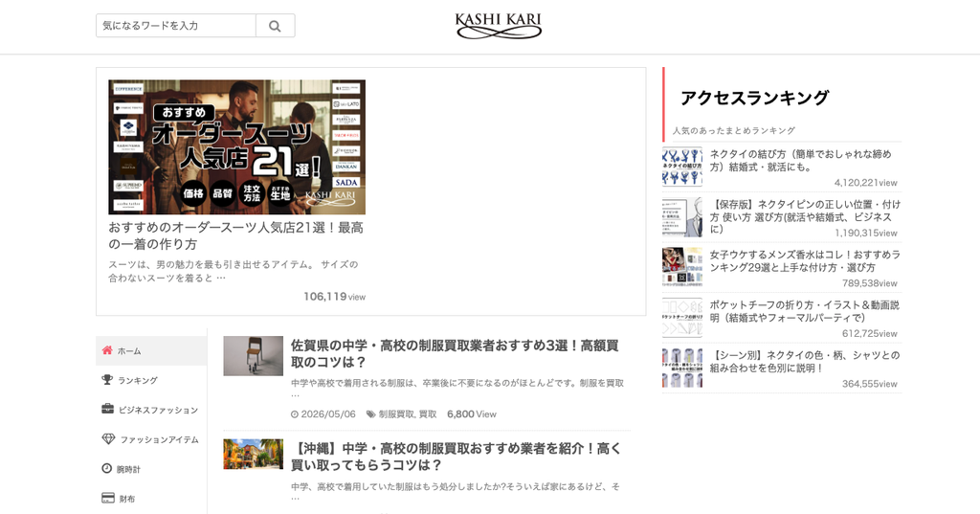This screenshot has height=514, width=980.
Task: Open ranking item 女子ウケするメンズ香水
Action: pyautogui.click(x=805, y=260)
